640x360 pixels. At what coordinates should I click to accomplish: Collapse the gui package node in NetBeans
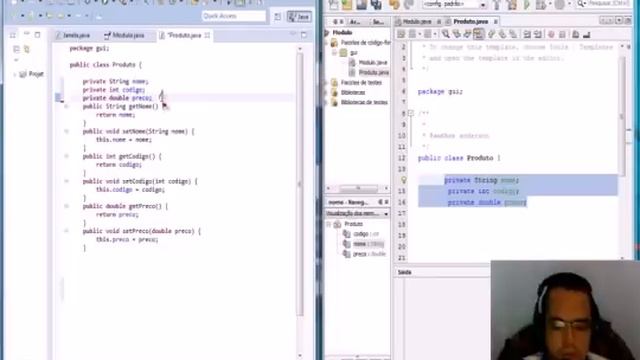(x=334, y=53)
